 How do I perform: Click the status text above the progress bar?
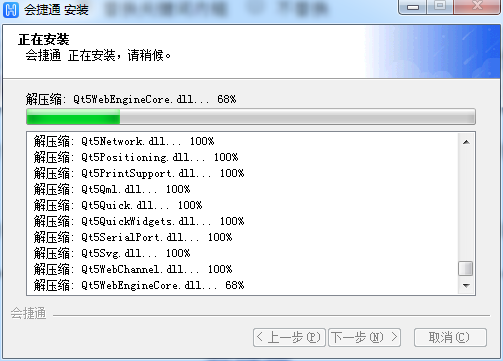[131, 99]
